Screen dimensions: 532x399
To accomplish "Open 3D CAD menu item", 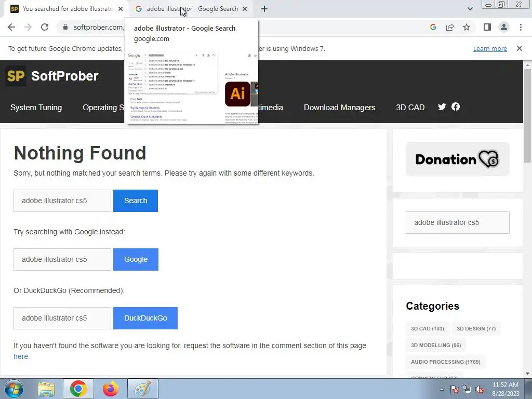I will [410, 108].
